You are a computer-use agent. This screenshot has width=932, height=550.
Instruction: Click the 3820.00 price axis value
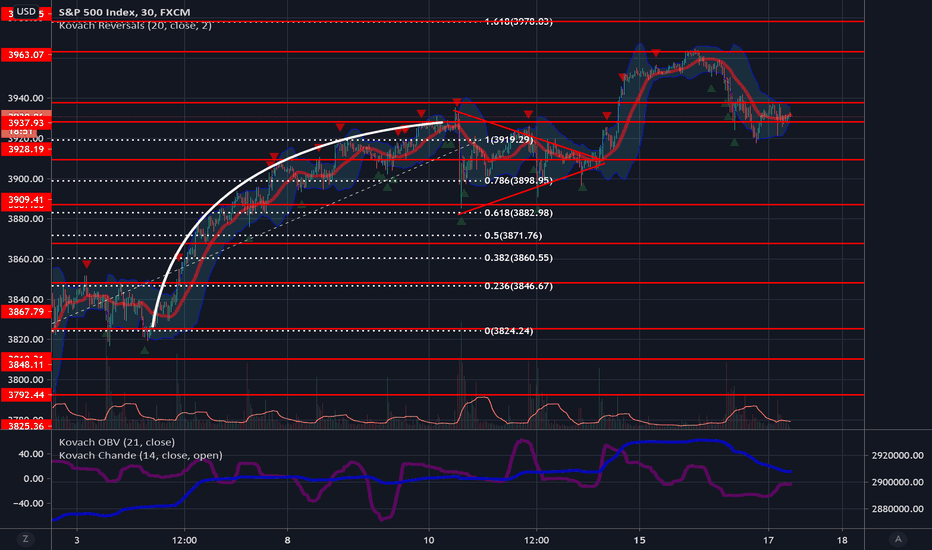tap(26, 340)
